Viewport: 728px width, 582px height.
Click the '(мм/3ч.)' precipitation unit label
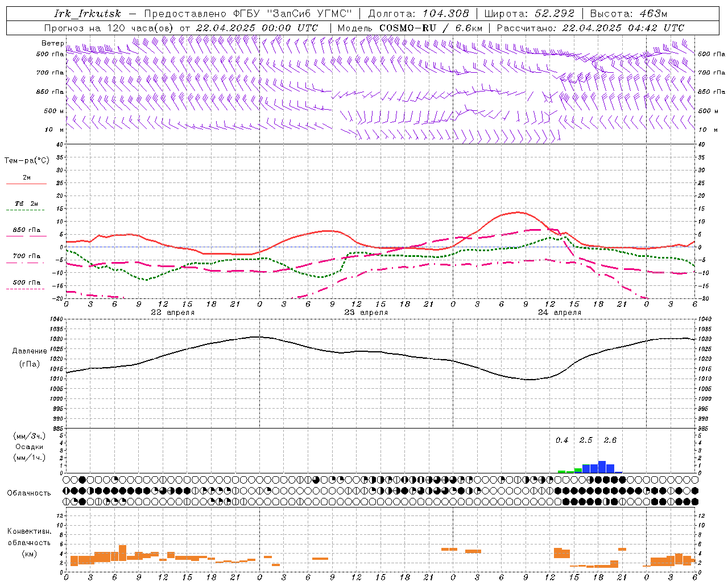pyautogui.click(x=30, y=436)
